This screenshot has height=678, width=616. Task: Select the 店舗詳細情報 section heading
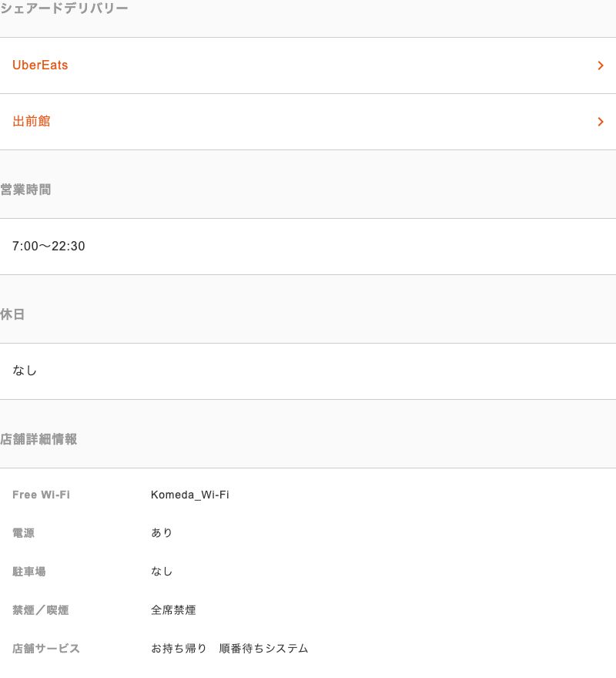coord(38,439)
